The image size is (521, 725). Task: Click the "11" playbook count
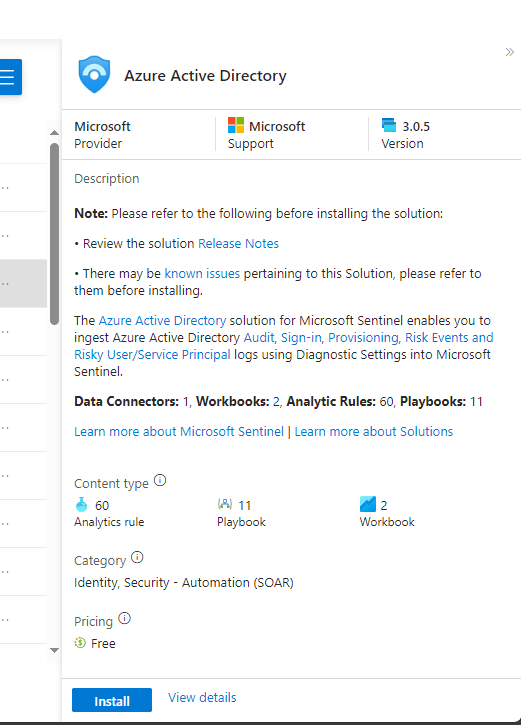point(245,505)
